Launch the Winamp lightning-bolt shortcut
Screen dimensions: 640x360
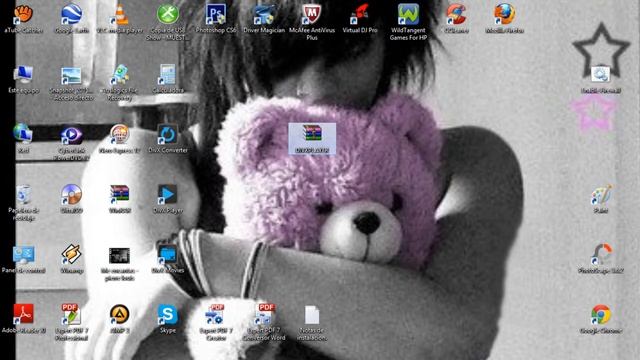pos(71,255)
